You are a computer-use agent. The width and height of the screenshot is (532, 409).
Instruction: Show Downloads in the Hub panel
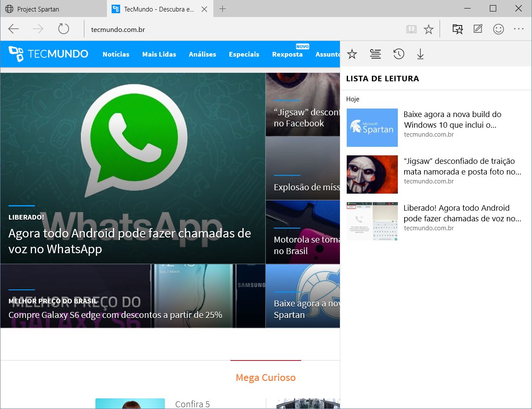point(420,54)
